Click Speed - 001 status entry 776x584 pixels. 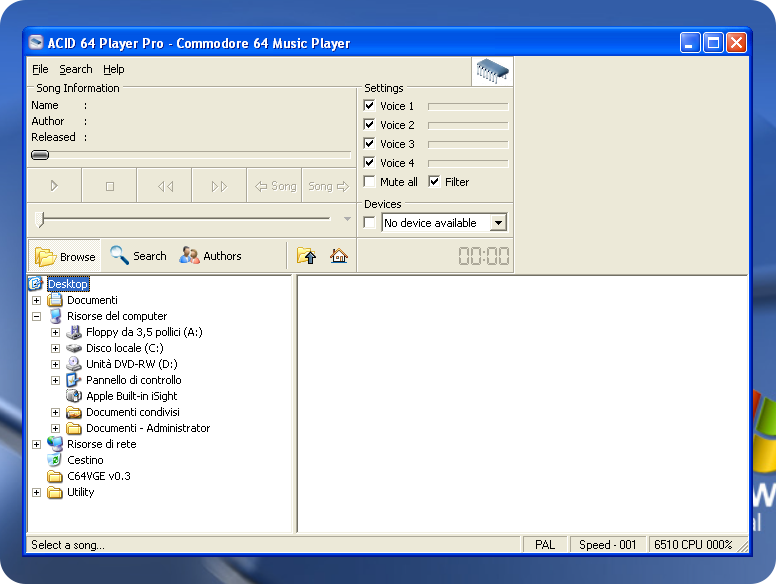coord(608,545)
